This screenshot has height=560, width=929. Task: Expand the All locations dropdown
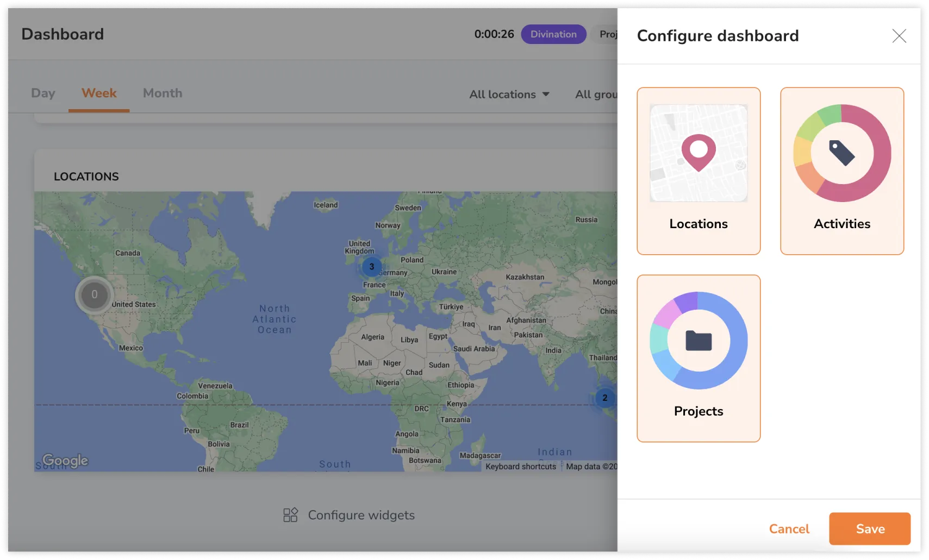tap(503, 95)
